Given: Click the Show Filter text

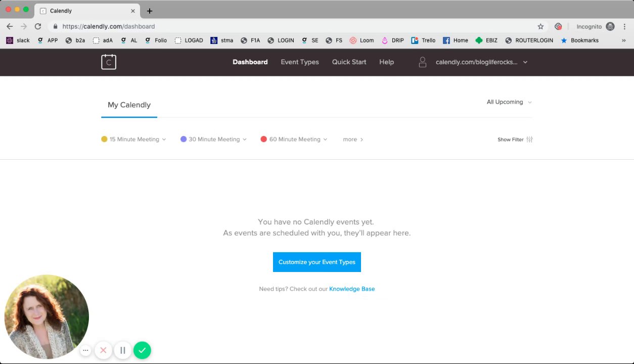Looking at the screenshot, I should coord(511,140).
